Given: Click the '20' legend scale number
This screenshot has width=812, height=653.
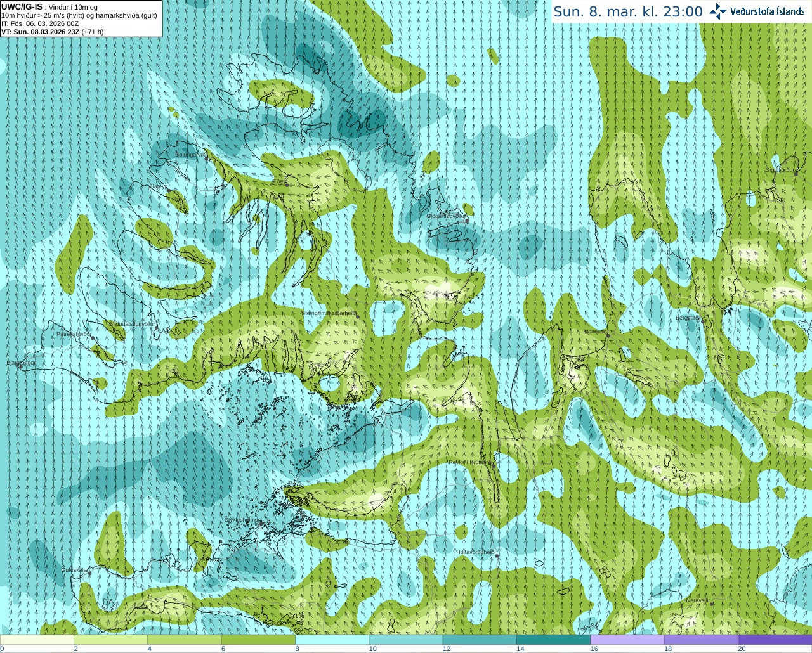Looking at the screenshot, I should (x=742, y=649).
